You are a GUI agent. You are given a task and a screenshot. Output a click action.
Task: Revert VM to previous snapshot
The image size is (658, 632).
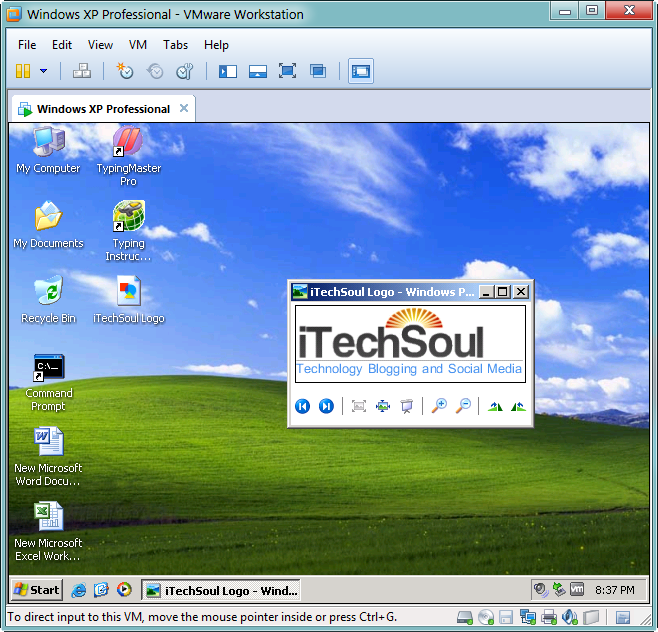155,71
